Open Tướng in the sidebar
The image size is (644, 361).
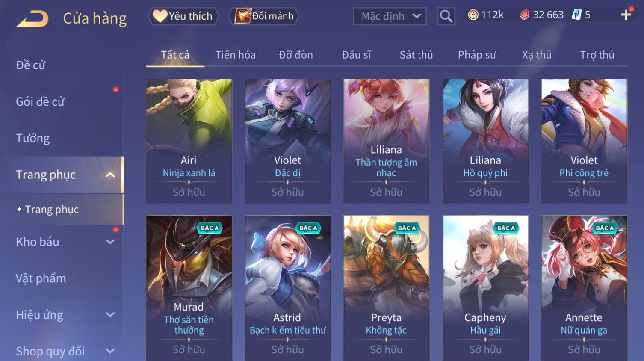click(33, 138)
